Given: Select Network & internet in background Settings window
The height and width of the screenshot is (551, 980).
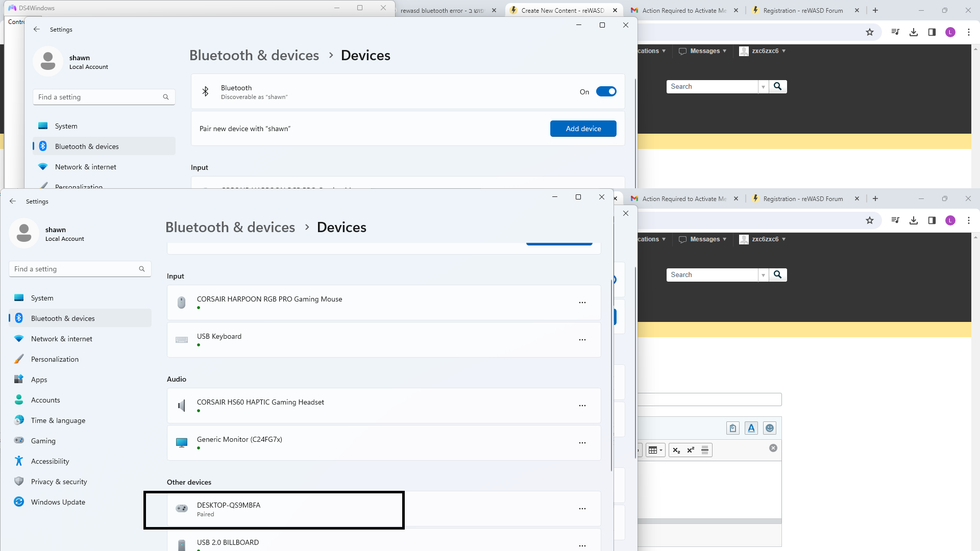Looking at the screenshot, I should click(104, 167).
